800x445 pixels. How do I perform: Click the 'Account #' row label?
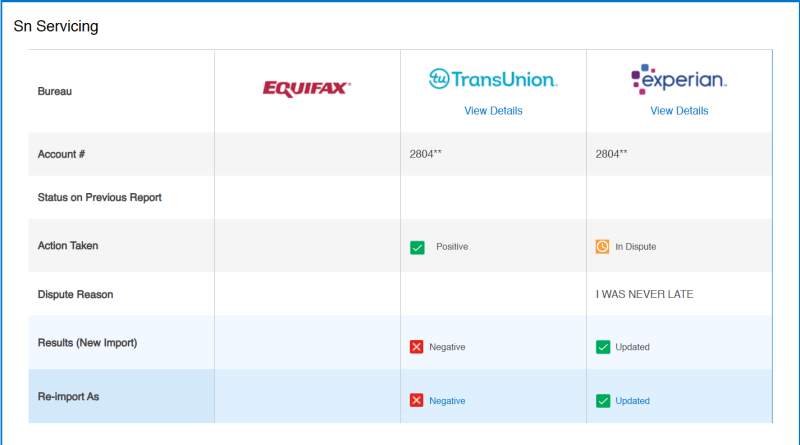[61, 154]
